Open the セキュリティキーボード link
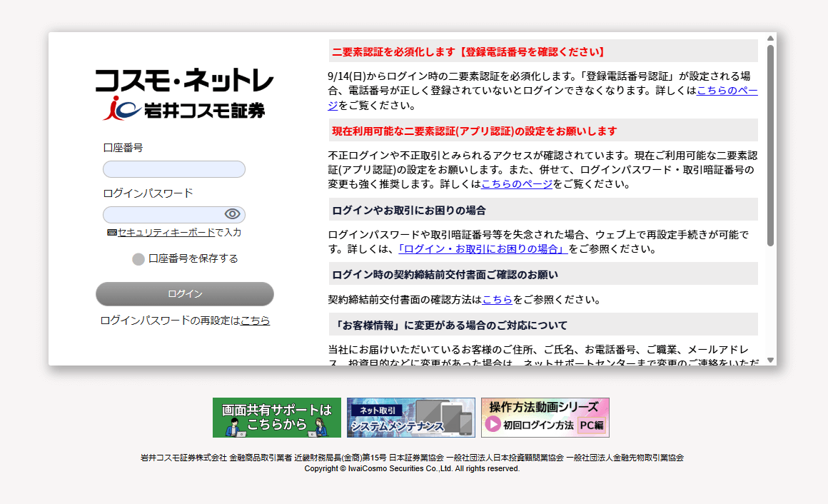The image size is (828, 504). coord(166,233)
